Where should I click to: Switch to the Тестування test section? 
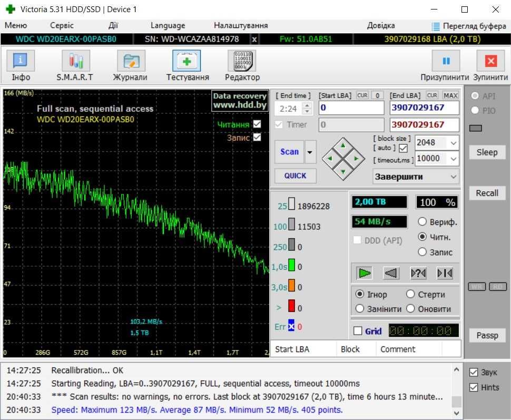point(186,65)
